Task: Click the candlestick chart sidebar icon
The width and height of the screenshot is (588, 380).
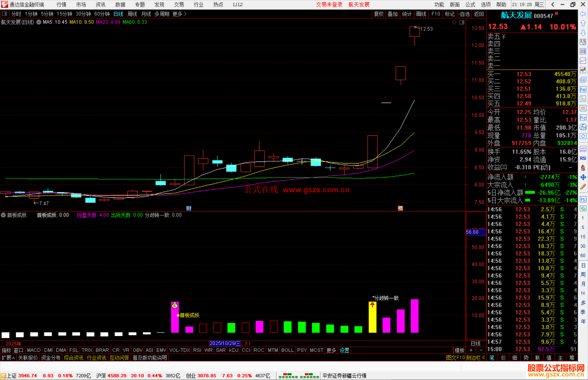Action: [x=583, y=70]
